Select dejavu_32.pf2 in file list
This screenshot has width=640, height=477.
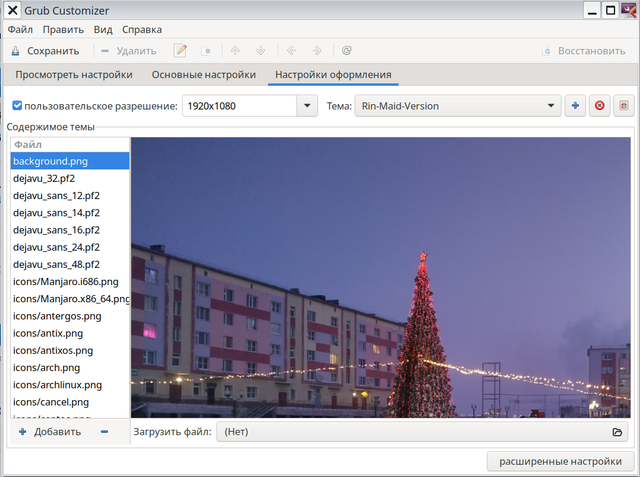pyautogui.click(x=70, y=178)
